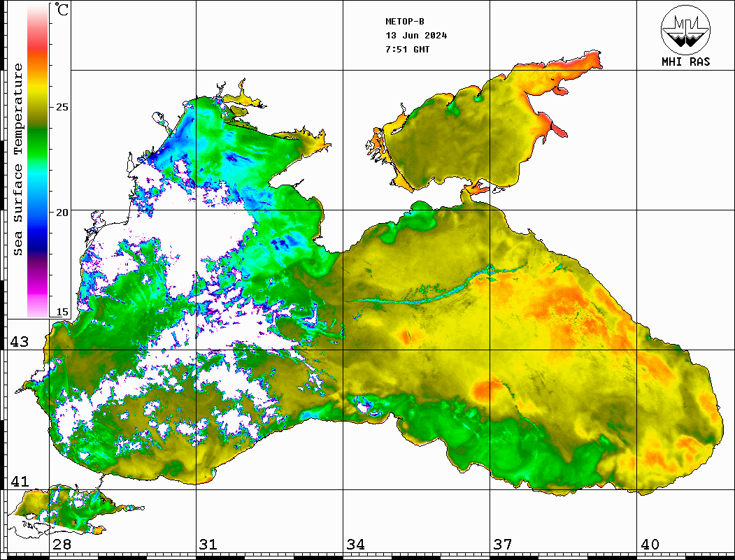This screenshot has width=735, height=560.
Task: Click the 'METOP-B' satellite label
Action: click(x=405, y=22)
